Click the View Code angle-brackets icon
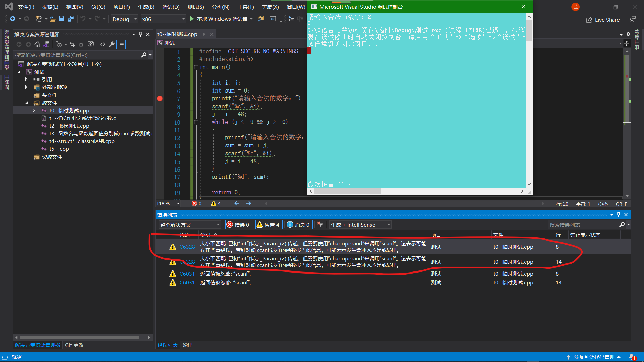This screenshot has width=644, height=362. pyautogui.click(x=103, y=44)
